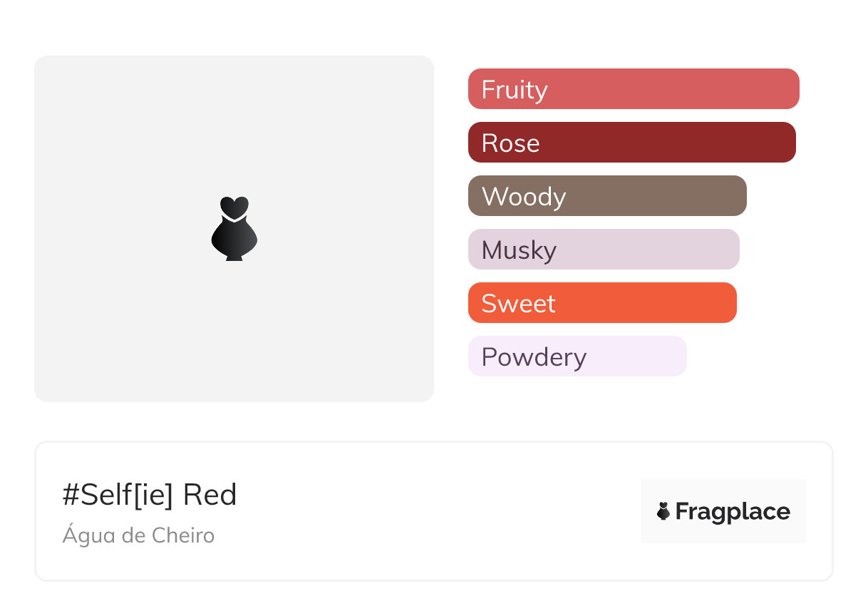Click the small Fragplace bottle logo icon
The height and width of the screenshot is (616, 868).
pos(663,511)
